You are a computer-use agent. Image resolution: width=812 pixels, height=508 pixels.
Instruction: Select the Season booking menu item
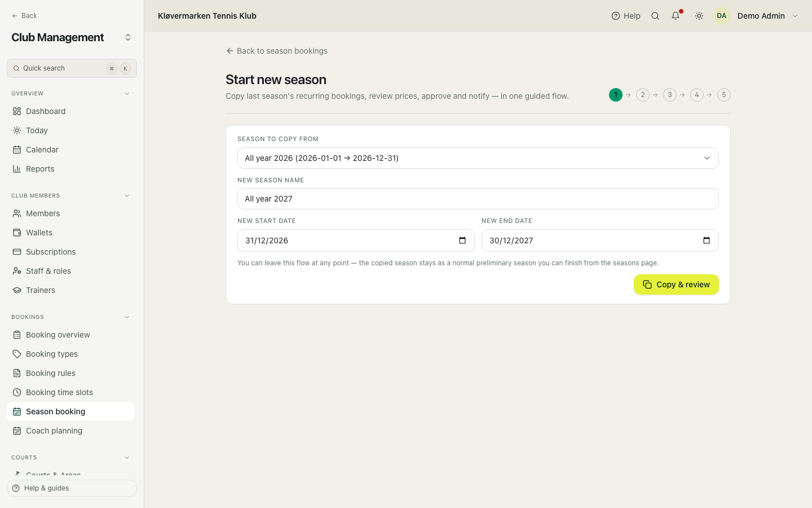(x=70, y=411)
